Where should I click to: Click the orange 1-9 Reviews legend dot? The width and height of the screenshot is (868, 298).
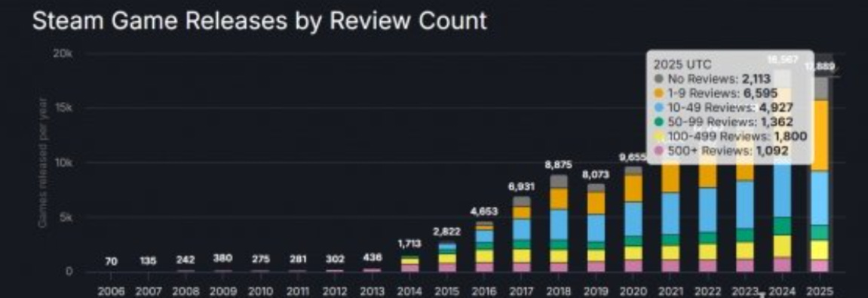658,93
